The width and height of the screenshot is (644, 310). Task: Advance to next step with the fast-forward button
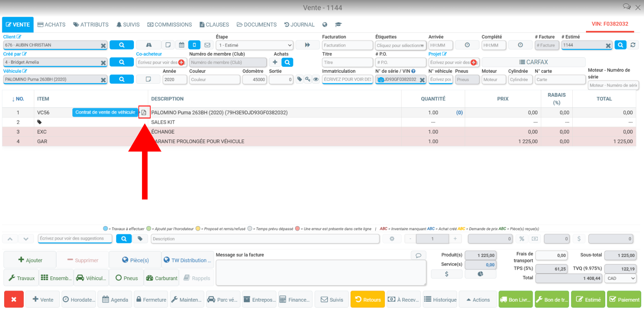click(307, 45)
